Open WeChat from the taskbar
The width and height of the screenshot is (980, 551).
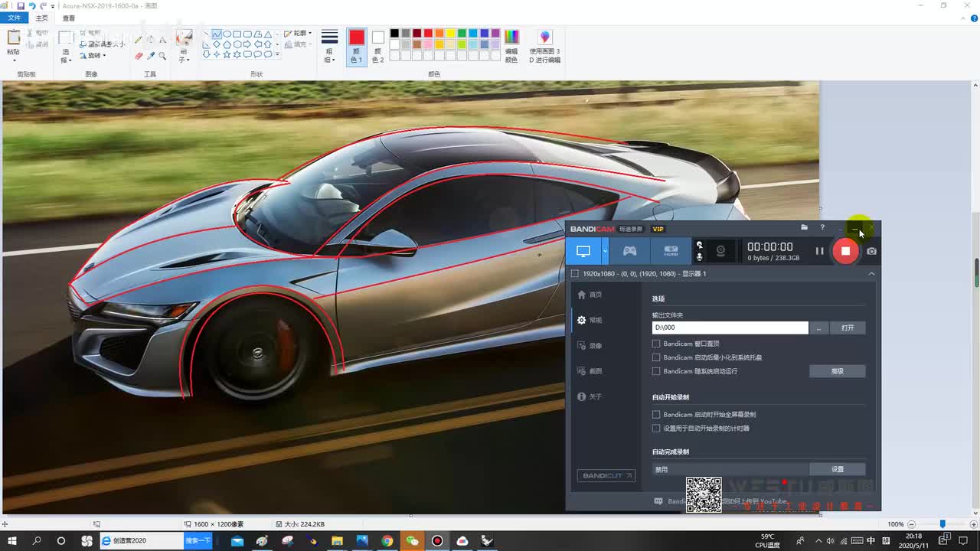coord(412,541)
